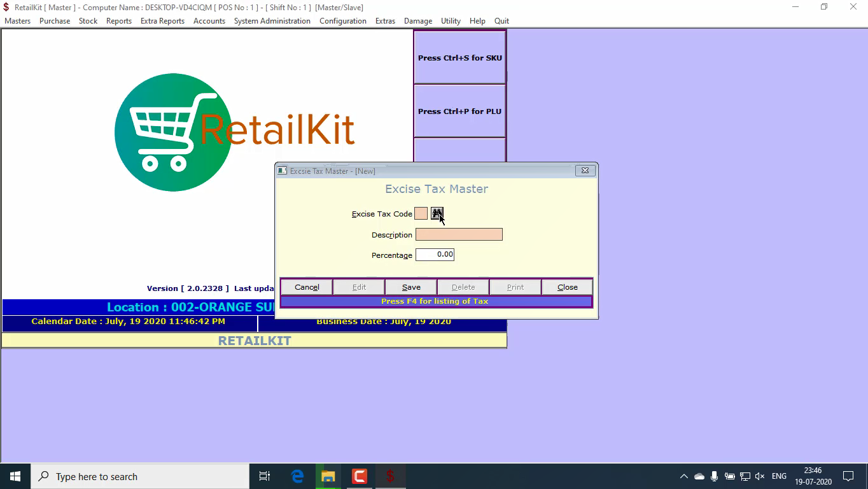The image size is (868, 489).
Task: Click the 'Calendar Date : July, 19 2020' text
Action: point(128,322)
